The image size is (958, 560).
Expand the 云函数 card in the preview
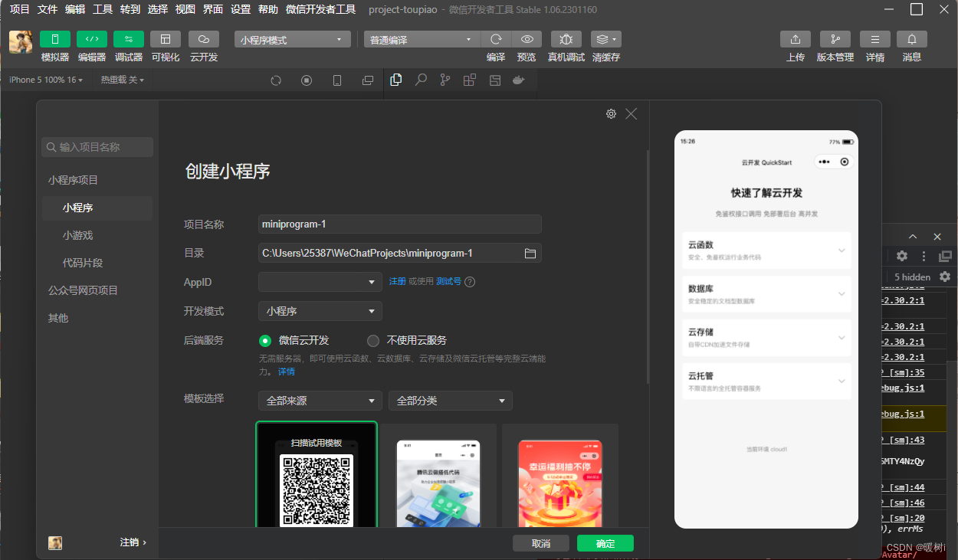coord(766,251)
